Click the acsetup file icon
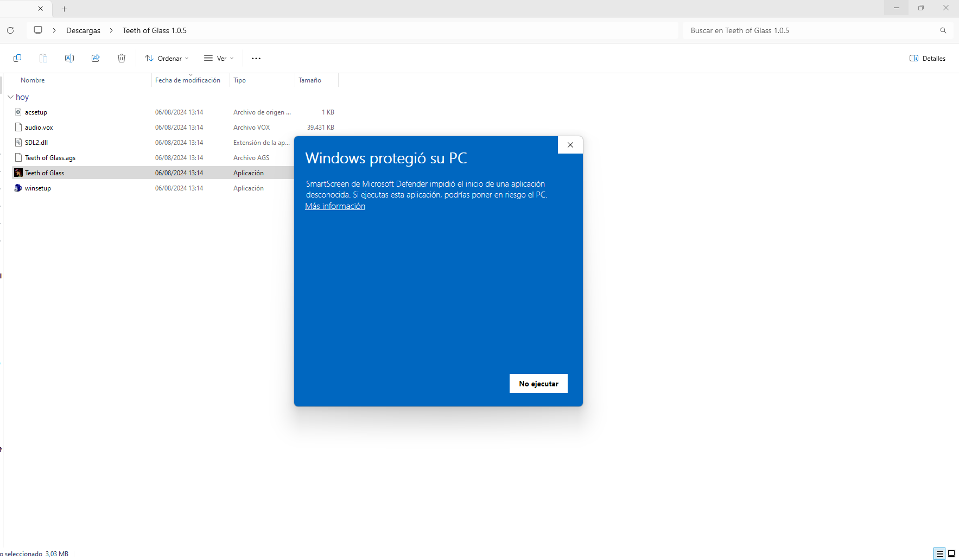The width and height of the screenshot is (959, 560). [x=18, y=112]
